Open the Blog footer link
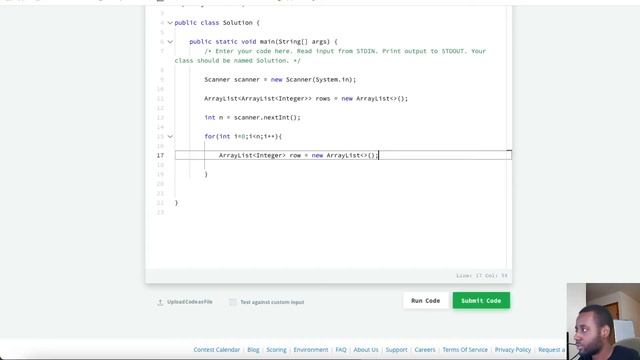Screen dimensions: 640x360 [x=253, y=350]
